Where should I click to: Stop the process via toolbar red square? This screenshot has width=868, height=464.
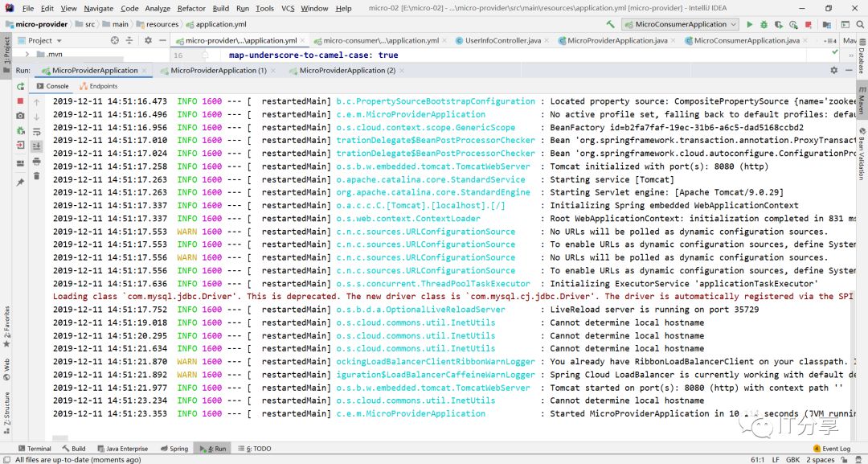click(809, 24)
